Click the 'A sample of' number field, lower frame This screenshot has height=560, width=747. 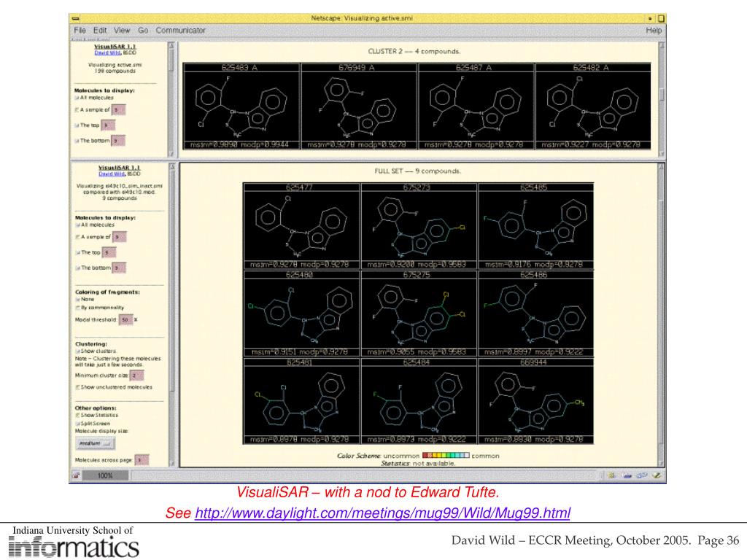pos(120,237)
